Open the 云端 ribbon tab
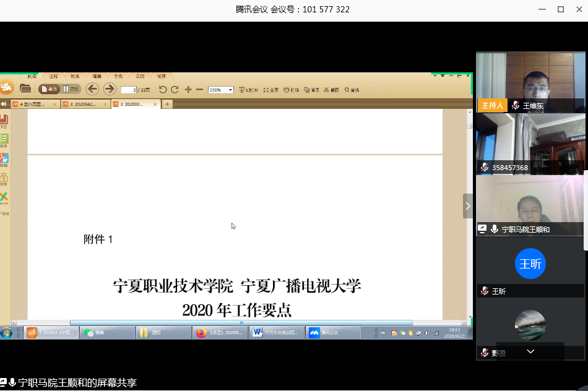The image size is (588, 391). pos(140,76)
